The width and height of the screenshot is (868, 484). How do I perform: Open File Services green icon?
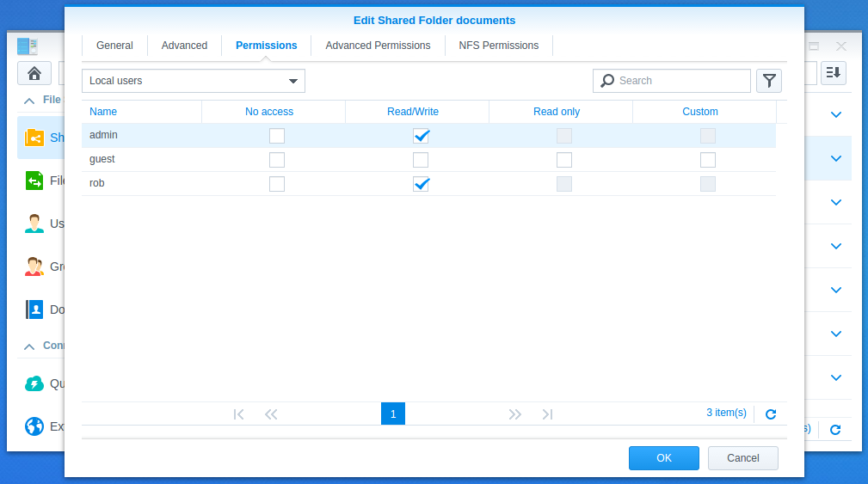coord(34,181)
